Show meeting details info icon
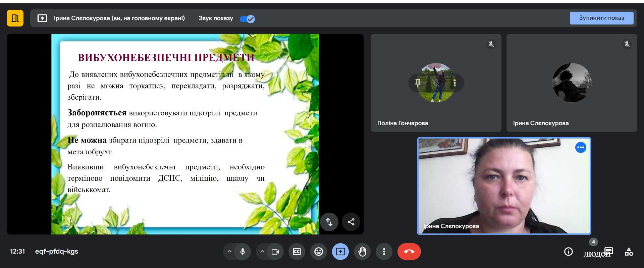 tap(569, 252)
